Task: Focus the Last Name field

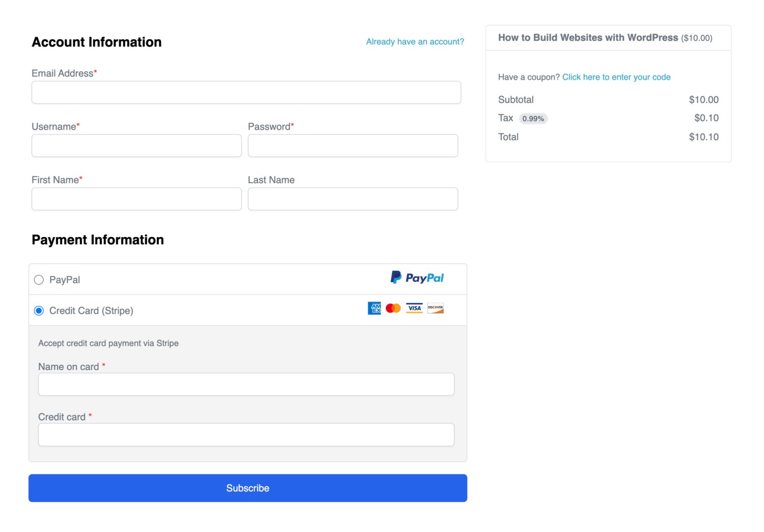Action: click(x=353, y=199)
